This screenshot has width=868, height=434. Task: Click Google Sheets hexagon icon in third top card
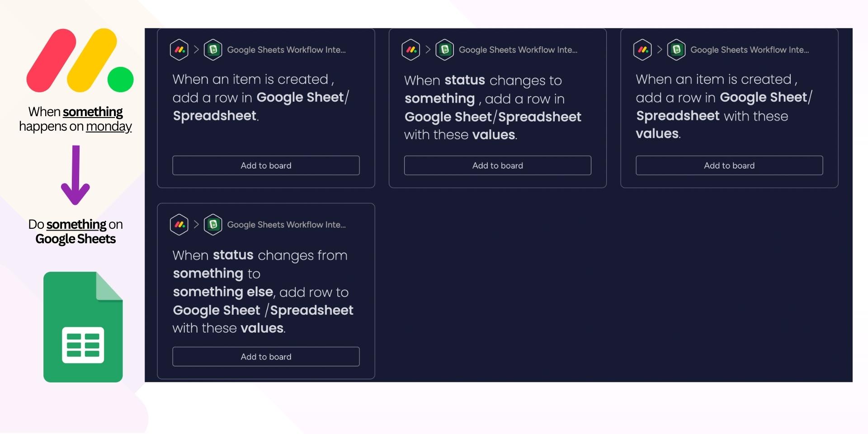[x=676, y=50]
